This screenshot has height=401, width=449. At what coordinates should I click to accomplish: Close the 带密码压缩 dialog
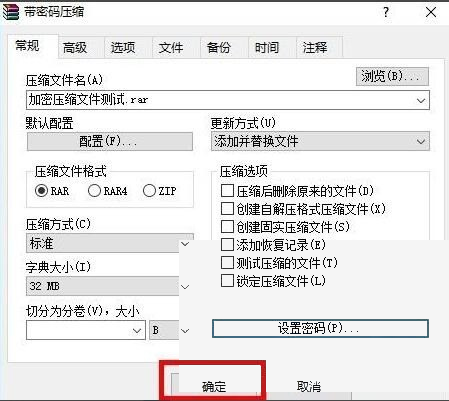431,12
